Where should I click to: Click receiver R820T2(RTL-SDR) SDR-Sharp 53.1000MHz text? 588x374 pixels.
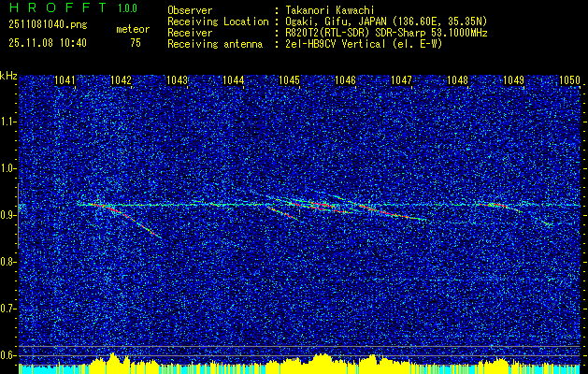click(x=386, y=33)
